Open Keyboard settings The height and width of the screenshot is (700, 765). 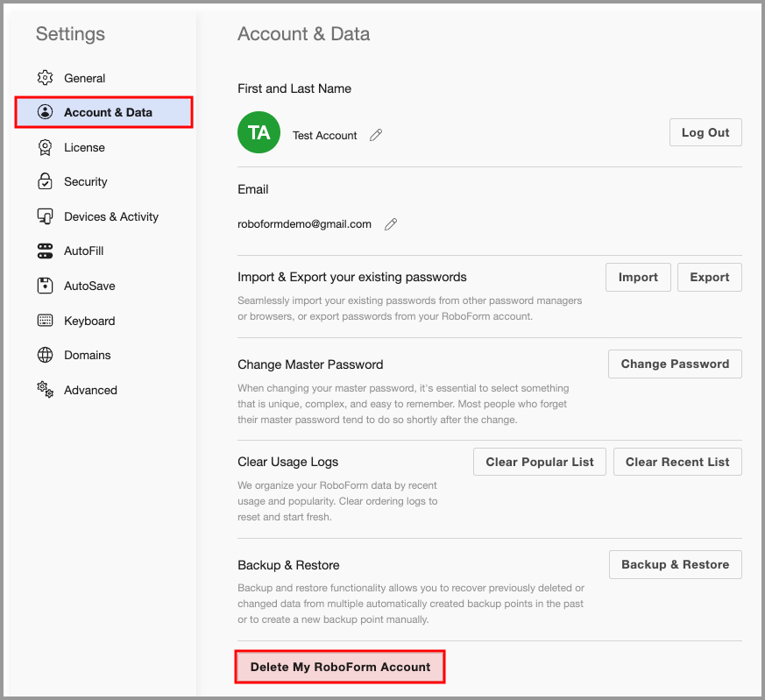tap(104, 321)
